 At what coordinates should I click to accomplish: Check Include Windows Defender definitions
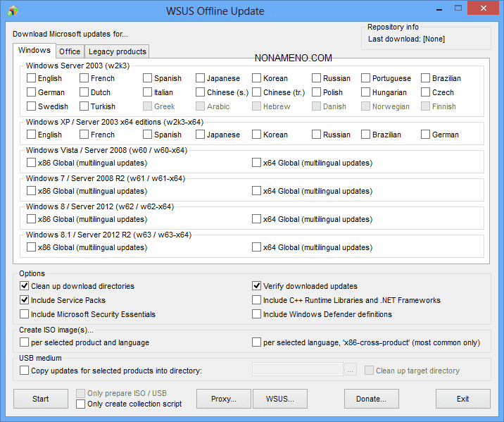point(257,314)
